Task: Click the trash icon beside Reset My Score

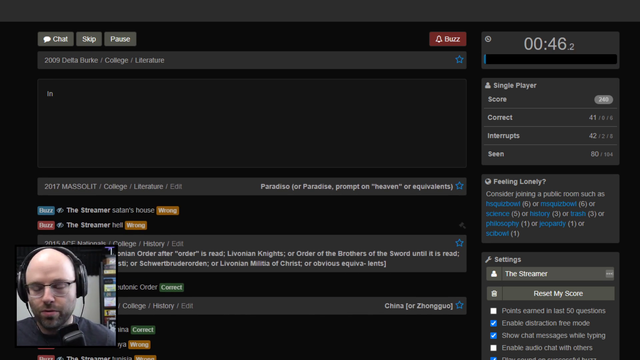Action: click(494, 293)
